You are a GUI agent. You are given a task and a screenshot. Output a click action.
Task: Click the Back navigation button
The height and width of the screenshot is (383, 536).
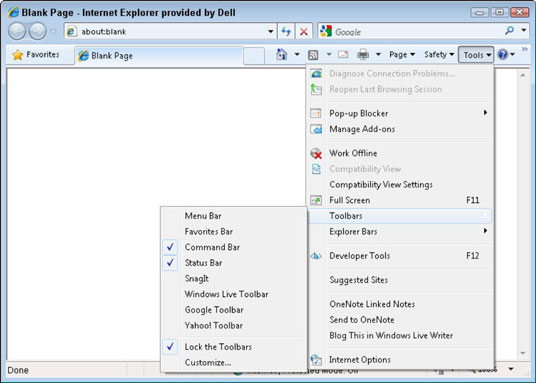click(17, 31)
